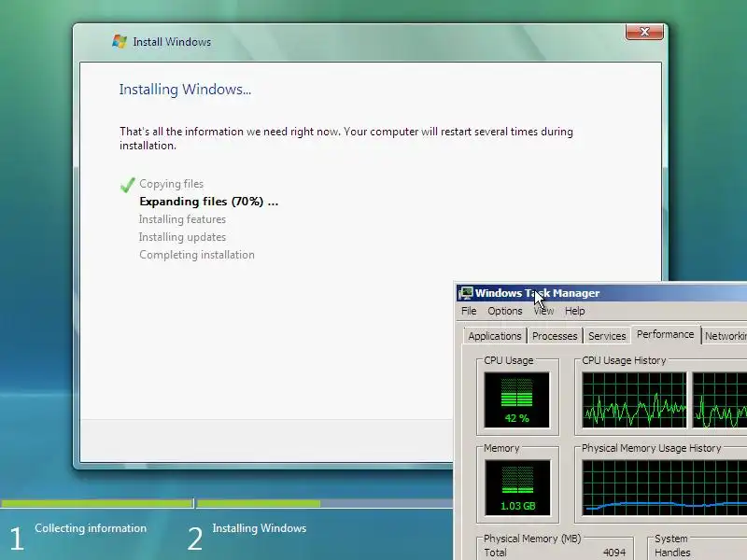Click the 'Installing features' step text

(182, 219)
